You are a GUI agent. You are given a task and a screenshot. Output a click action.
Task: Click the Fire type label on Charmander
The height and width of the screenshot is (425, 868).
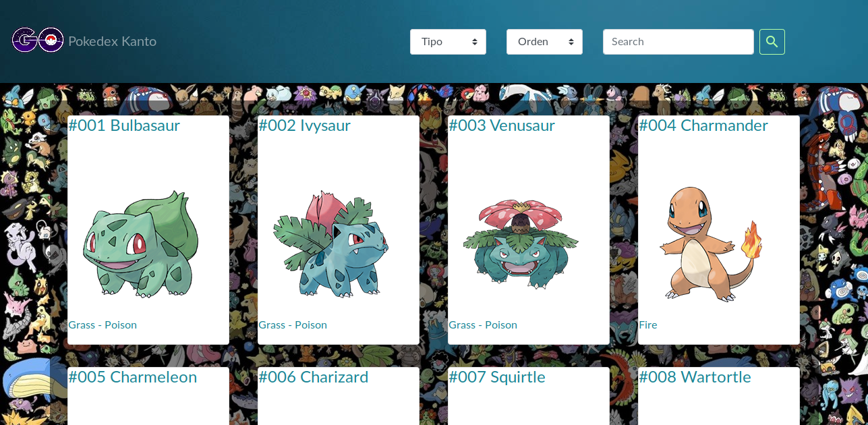(648, 324)
